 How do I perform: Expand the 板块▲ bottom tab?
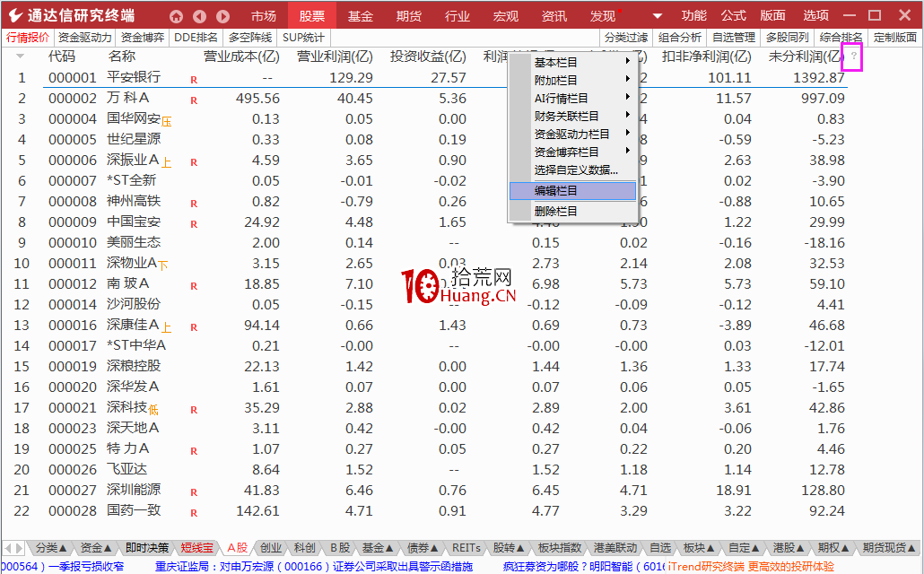(699, 548)
